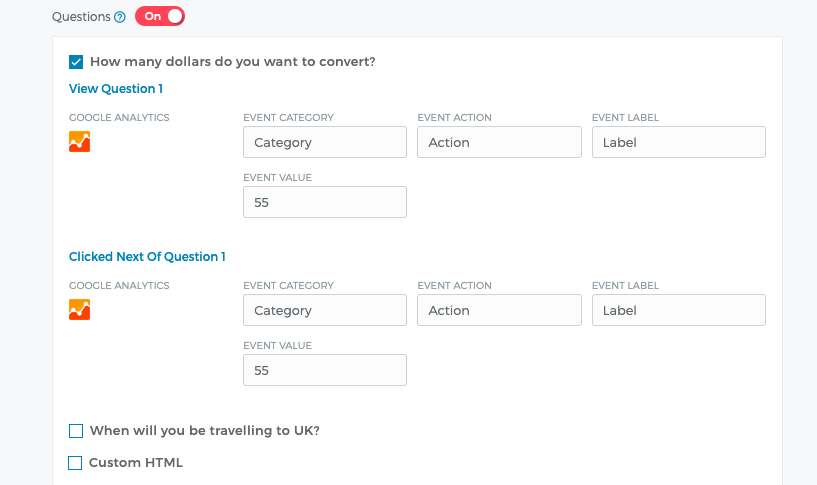Image resolution: width=817 pixels, height=485 pixels.
Task: Open the Clicked Next Of Question 1 link
Action: pos(147,257)
